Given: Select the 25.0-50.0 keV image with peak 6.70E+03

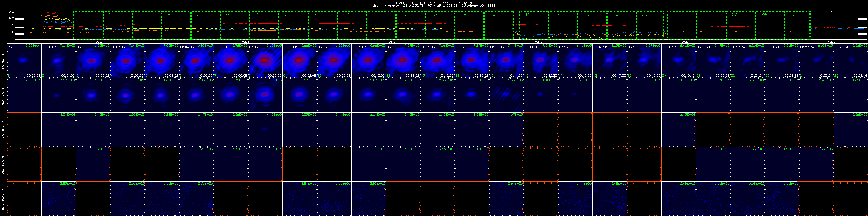Looking at the screenshot, I should coord(93,164).
